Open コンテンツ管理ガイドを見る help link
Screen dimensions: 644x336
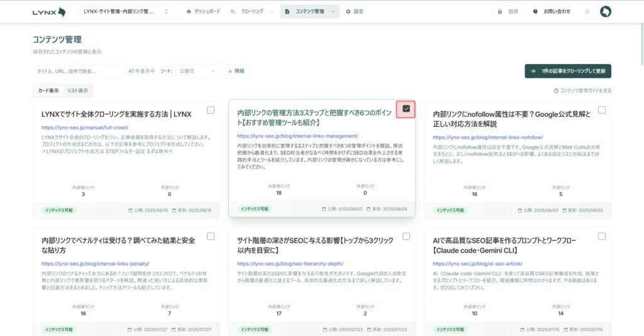coord(582,90)
